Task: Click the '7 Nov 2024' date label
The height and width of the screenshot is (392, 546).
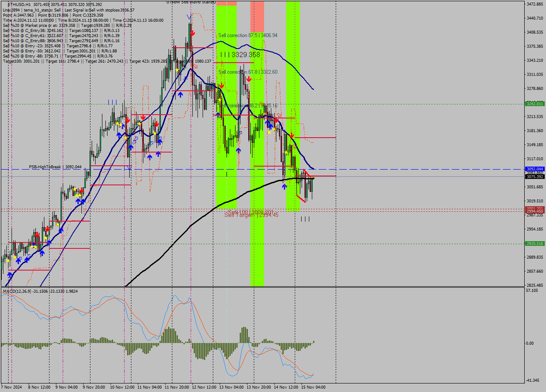Action: click(x=11, y=387)
